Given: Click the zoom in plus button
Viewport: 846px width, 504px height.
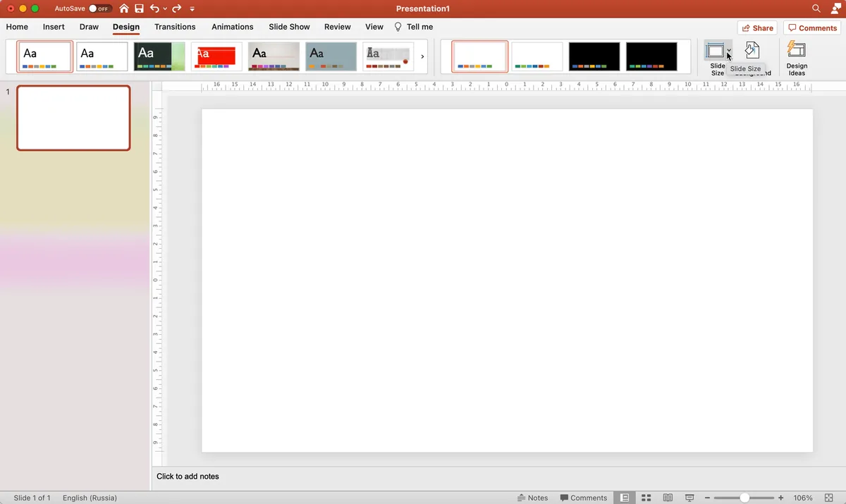Looking at the screenshot, I should (x=780, y=498).
